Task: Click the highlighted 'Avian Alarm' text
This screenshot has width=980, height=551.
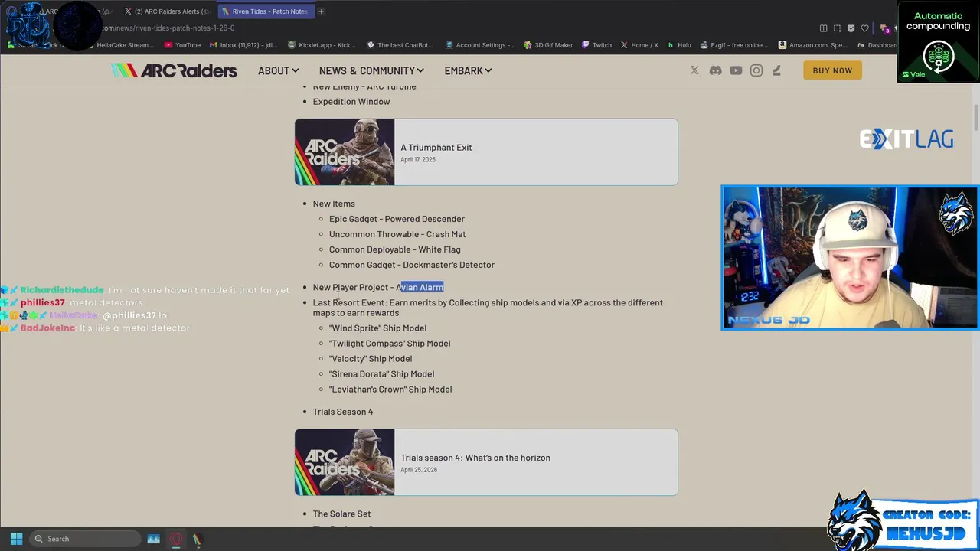Action: 420,287
